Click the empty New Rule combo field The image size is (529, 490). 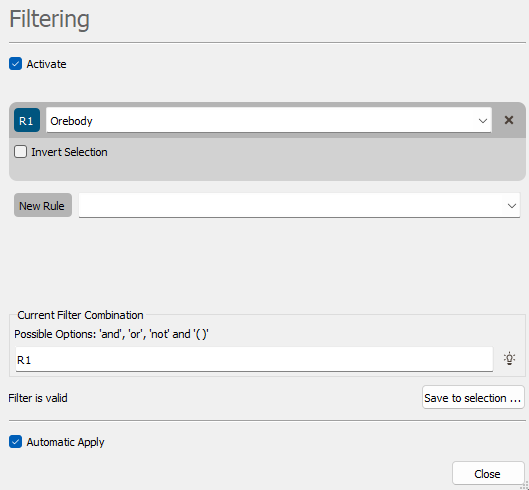coord(299,205)
